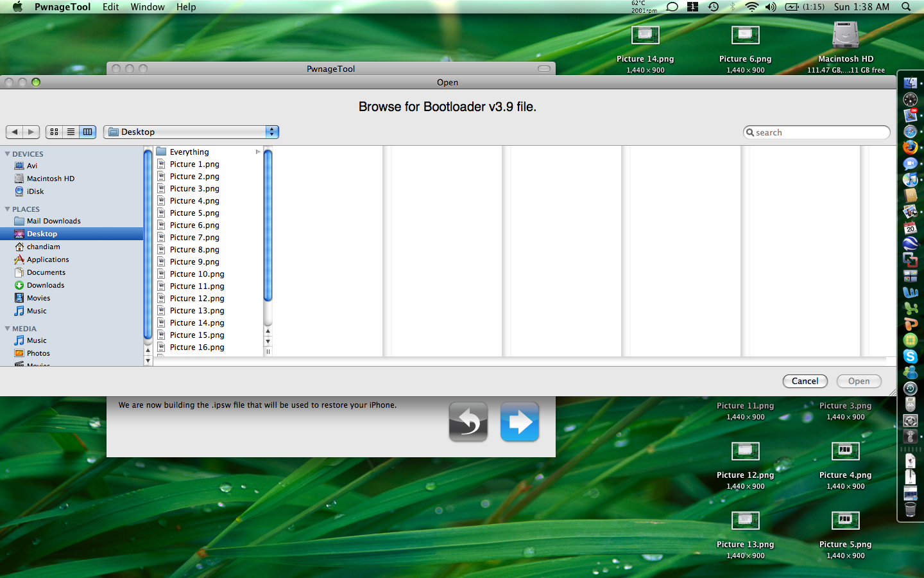Screen dimensions: 924x578
Task: Collapse the DEVICES sidebar section
Action: coord(7,154)
